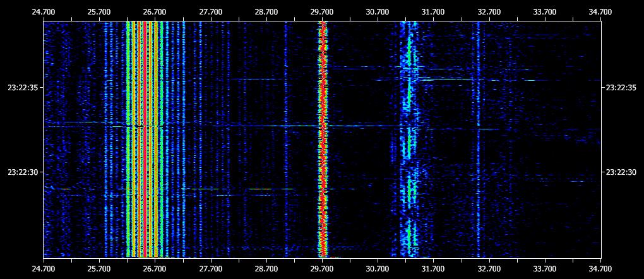644x279 pixels.
Task: Click the 24.700 label on top axis
Action: coord(43,11)
